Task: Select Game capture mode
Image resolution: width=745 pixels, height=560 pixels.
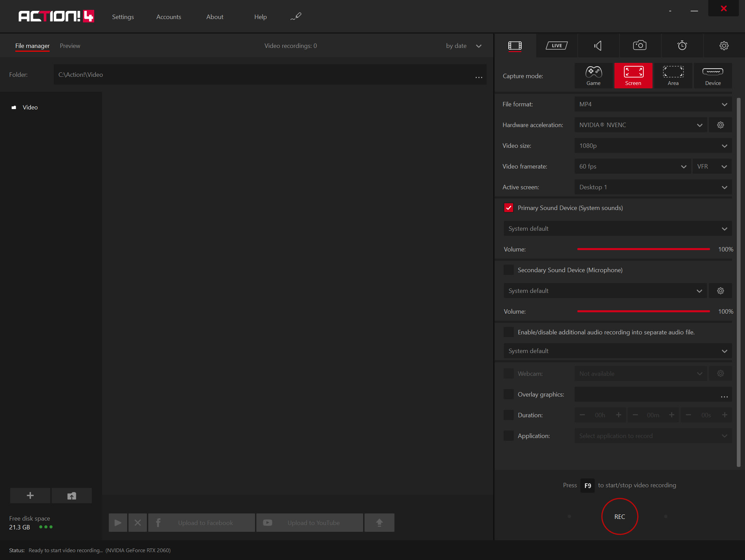Action: click(593, 76)
